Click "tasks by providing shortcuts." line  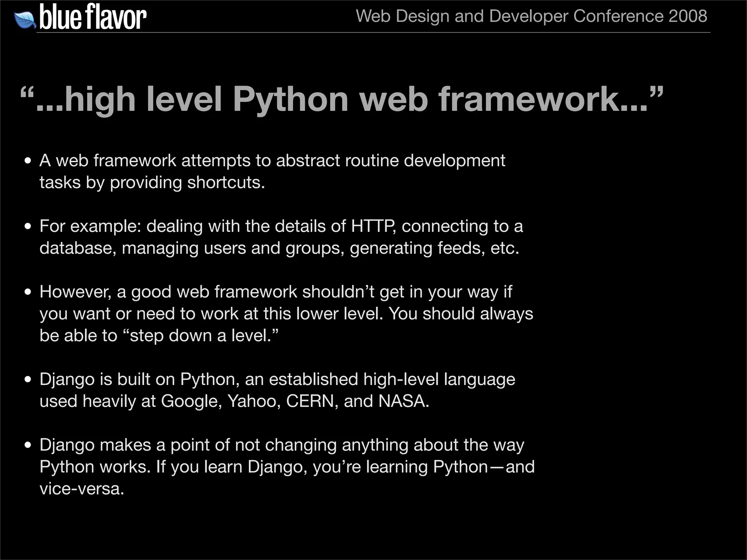click(x=152, y=182)
